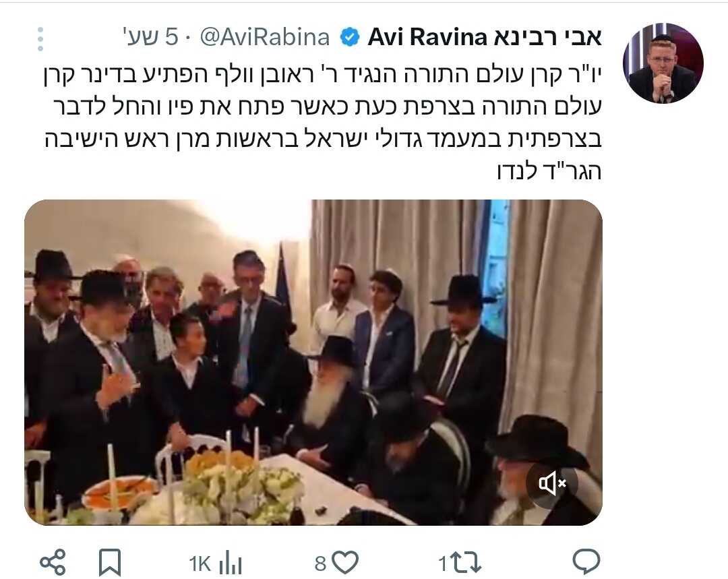Share the tweet using the share icon
This screenshot has width=728, height=579.
coord(53,562)
